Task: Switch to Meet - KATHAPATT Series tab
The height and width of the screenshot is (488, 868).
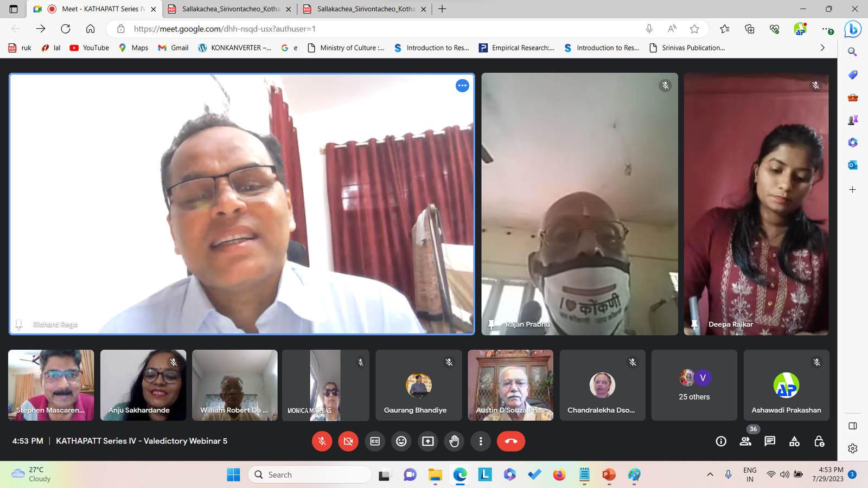Action: click(95, 9)
